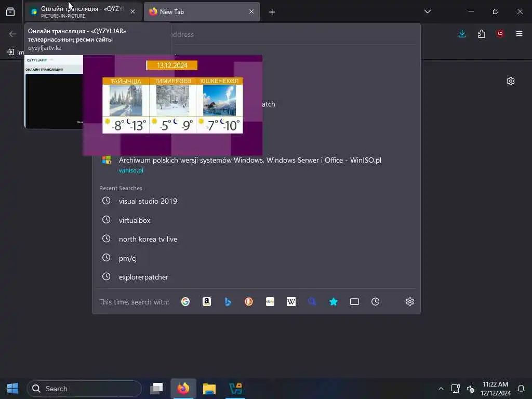The image size is (532, 399).
Task: Search in open Tabs icon
Action: [354, 302]
